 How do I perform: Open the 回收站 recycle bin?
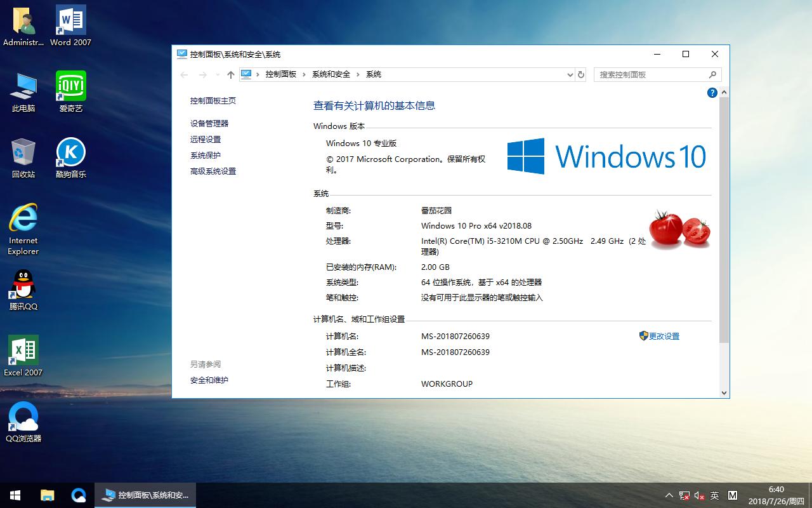coord(23,159)
